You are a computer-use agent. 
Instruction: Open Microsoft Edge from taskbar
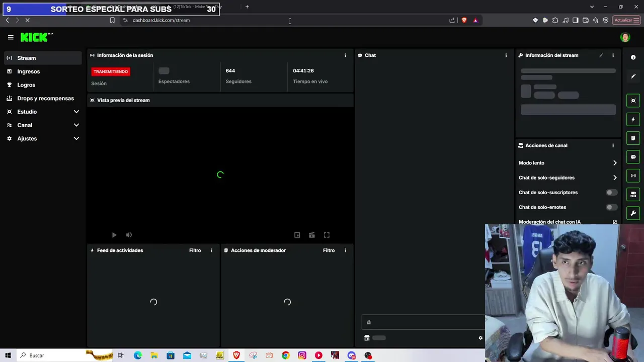(138, 355)
